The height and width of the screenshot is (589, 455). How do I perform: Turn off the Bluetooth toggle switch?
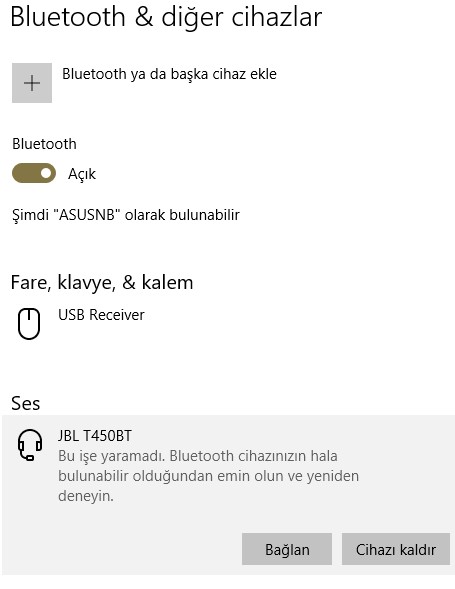[x=34, y=173]
